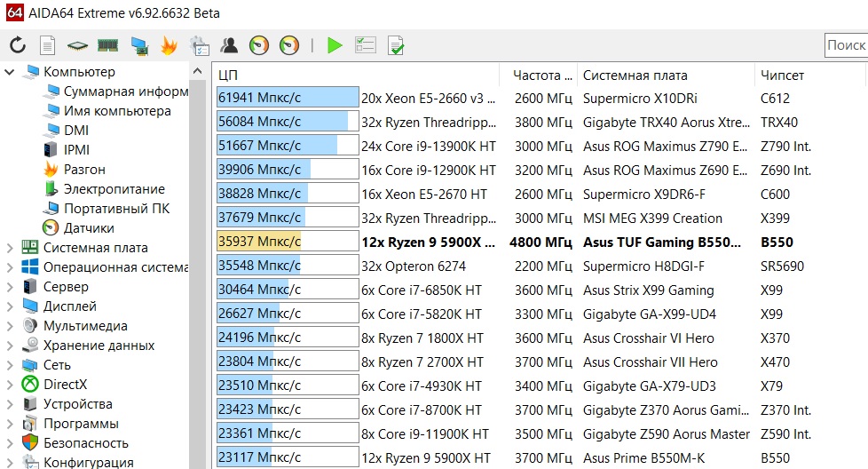Viewport: 868px width, 469px height.
Task: Click the Мультимедиа speaker icon
Action: (30, 326)
